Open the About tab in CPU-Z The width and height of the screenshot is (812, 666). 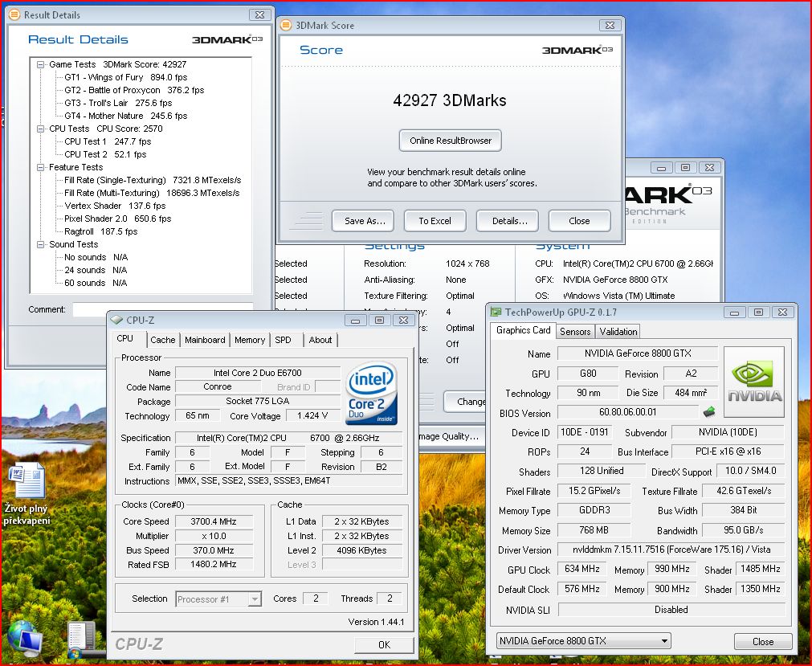click(x=320, y=340)
